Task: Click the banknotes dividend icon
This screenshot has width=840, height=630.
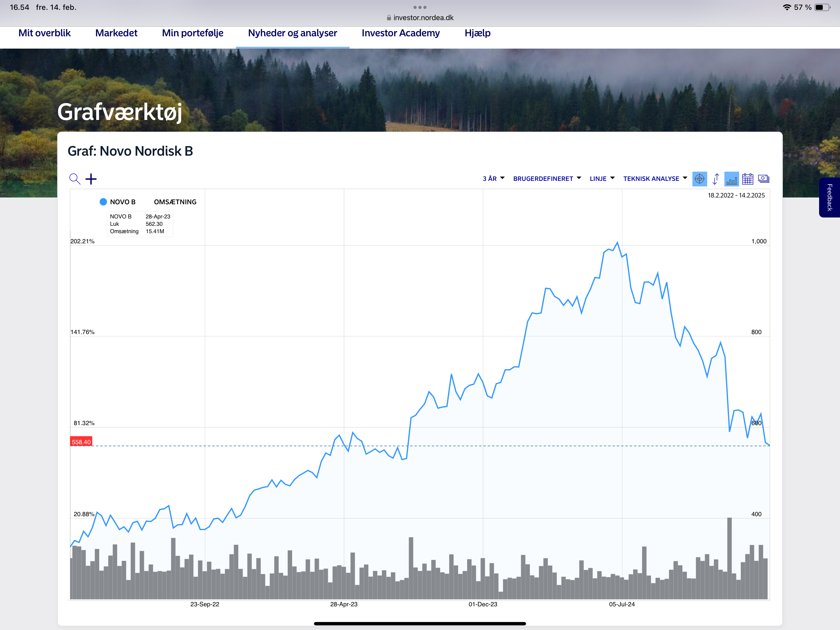Action: coord(764,179)
